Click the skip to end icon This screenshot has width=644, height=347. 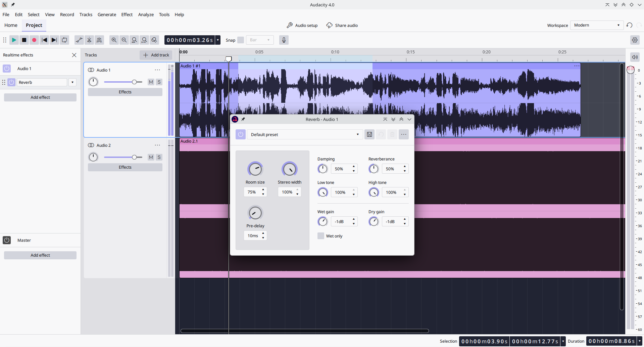click(54, 40)
